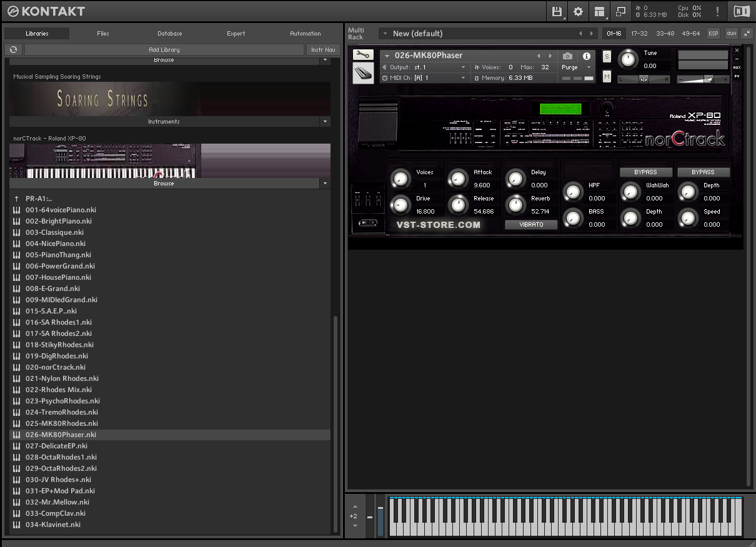Switch to the Files tab
The height and width of the screenshot is (547, 756).
[103, 34]
